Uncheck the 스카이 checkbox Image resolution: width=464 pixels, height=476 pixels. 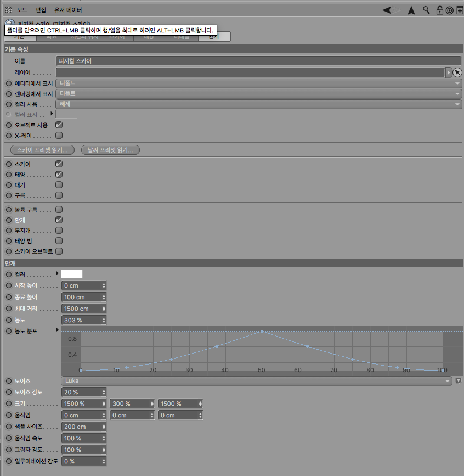pyautogui.click(x=59, y=164)
